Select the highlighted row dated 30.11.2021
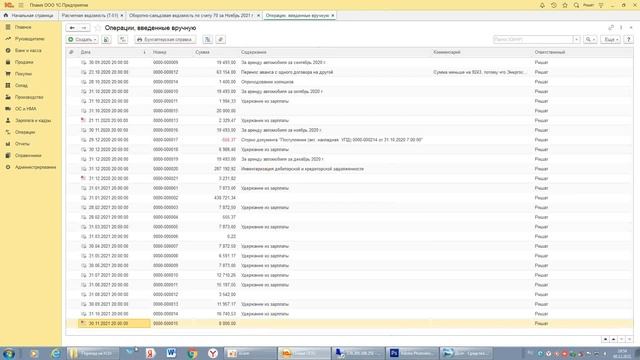The width and height of the screenshot is (640, 360). [x=349, y=323]
